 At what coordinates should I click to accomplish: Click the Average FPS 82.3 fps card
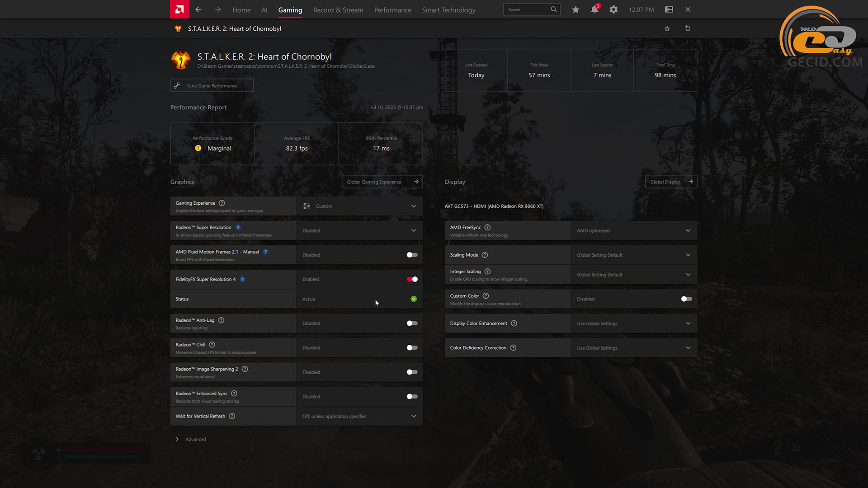point(297,144)
